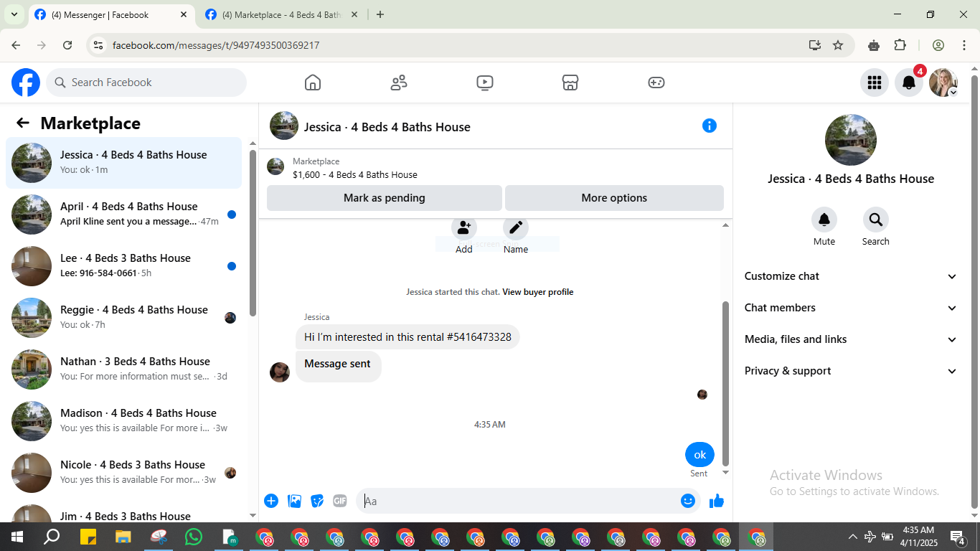Image resolution: width=980 pixels, height=551 pixels.
Task: Open the $1,600 4 Beds 4 Baths listing
Action: (x=355, y=174)
